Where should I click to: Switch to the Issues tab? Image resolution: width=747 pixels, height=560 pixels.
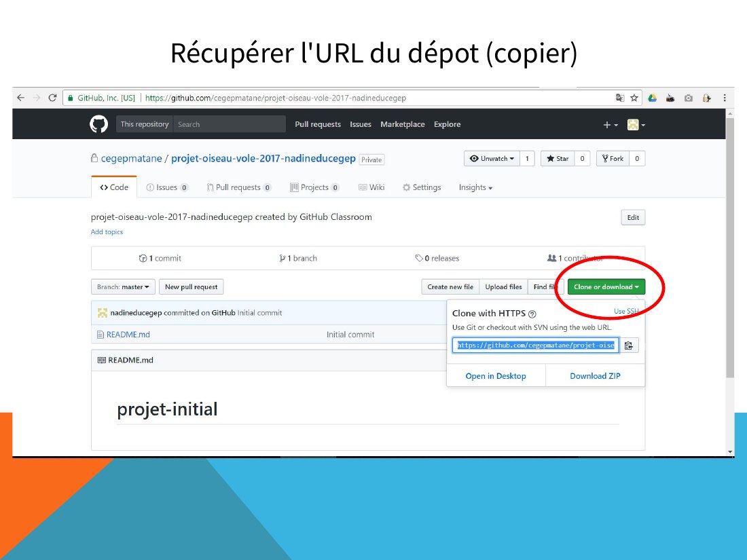pyautogui.click(x=167, y=187)
